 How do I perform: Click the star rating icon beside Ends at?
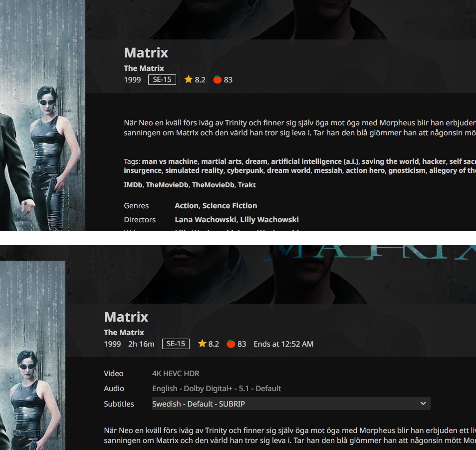202,344
